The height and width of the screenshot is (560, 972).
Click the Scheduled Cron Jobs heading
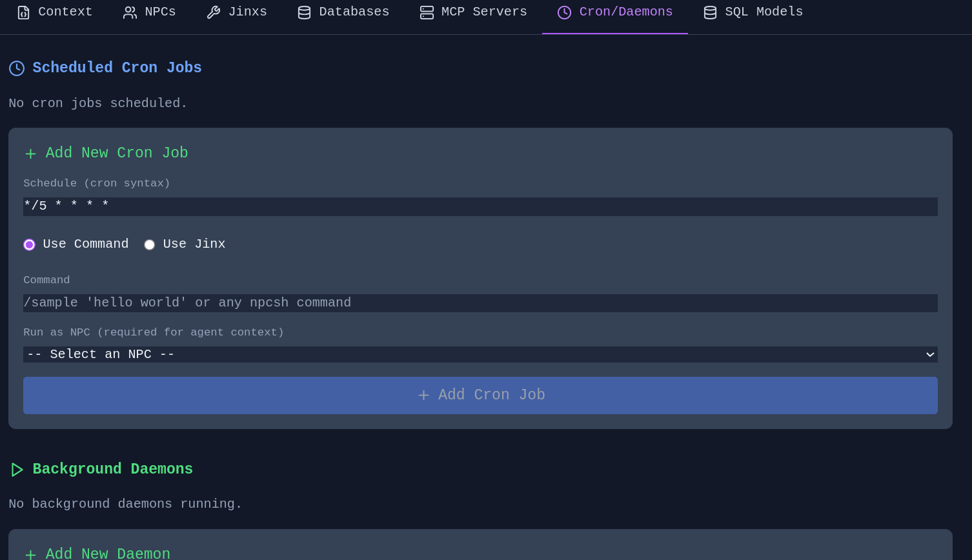[x=117, y=68]
